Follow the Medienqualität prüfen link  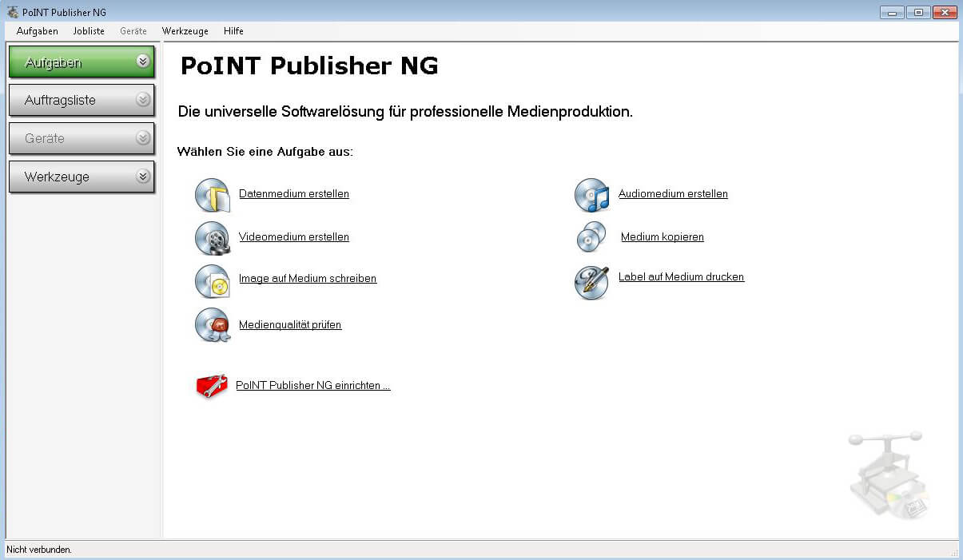[290, 325]
